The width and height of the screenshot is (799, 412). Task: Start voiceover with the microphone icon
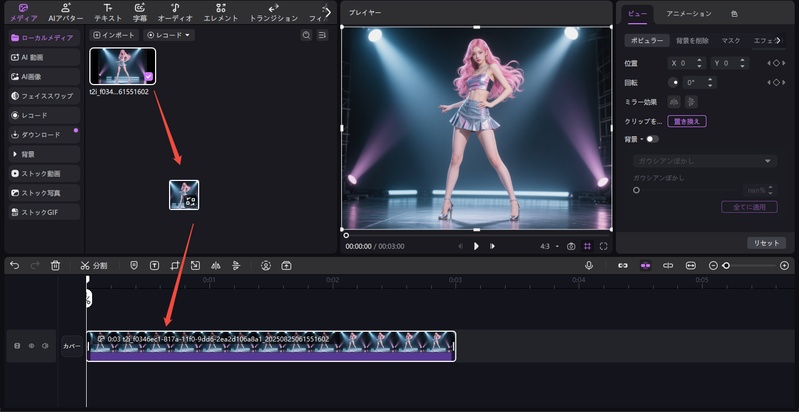589,265
